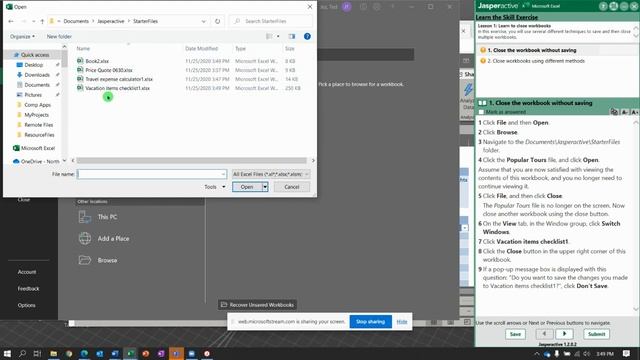Open Options in Excel backstage

(27, 305)
